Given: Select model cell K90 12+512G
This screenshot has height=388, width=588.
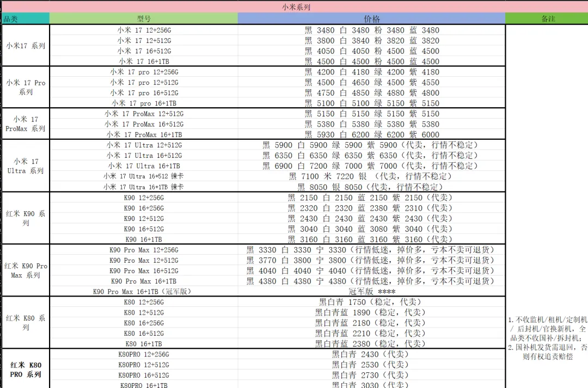Looking at the screenshot, I should click(144, 219).
